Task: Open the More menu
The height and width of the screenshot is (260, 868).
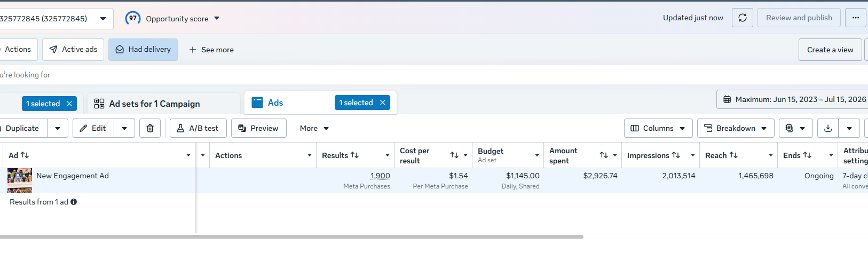Action: click(x=314, y=128)
